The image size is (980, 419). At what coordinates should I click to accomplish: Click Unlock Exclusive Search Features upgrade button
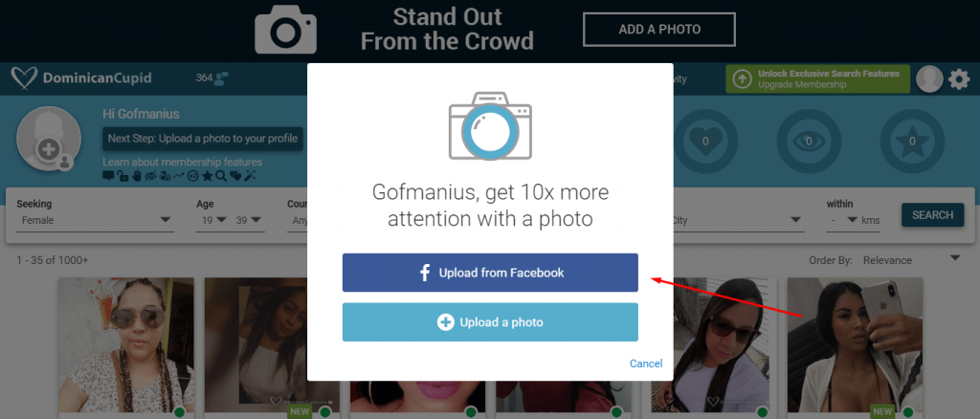point(817,79)
